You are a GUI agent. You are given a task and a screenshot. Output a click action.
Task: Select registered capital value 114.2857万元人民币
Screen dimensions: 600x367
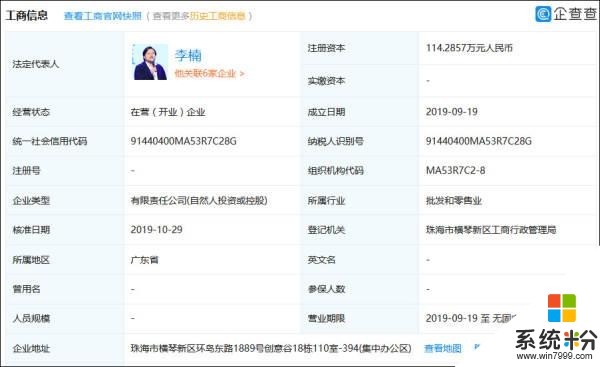point(469,48)
